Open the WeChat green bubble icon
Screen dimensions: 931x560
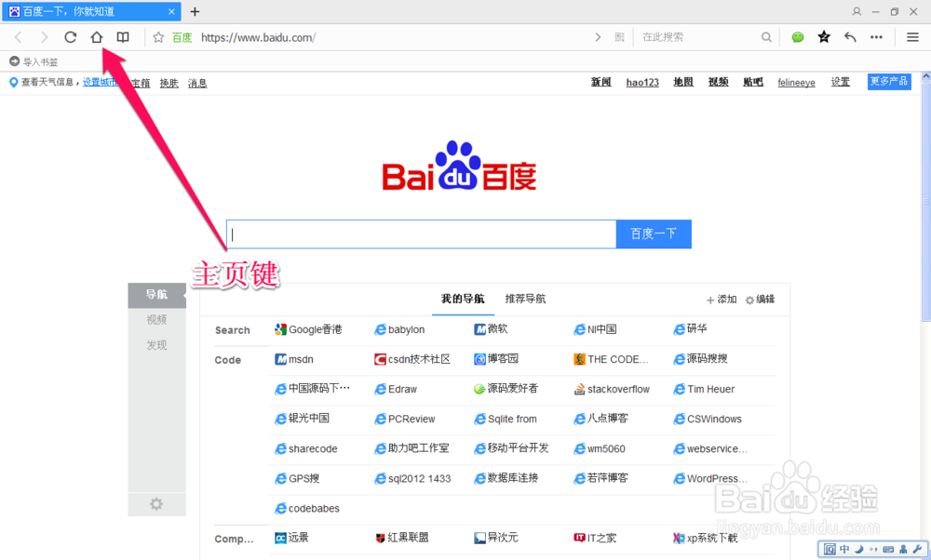798,37
